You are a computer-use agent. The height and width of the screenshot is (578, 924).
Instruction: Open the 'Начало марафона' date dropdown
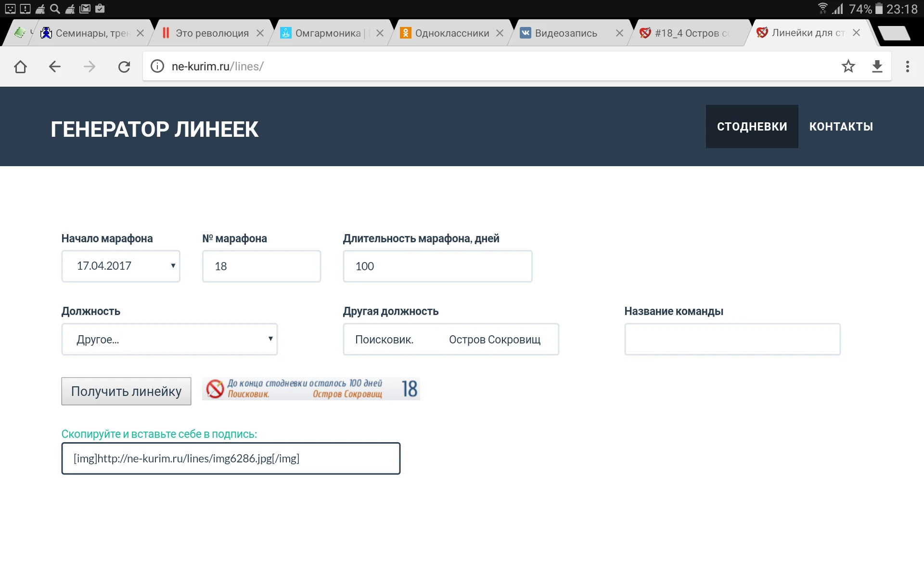coord(121,266)
